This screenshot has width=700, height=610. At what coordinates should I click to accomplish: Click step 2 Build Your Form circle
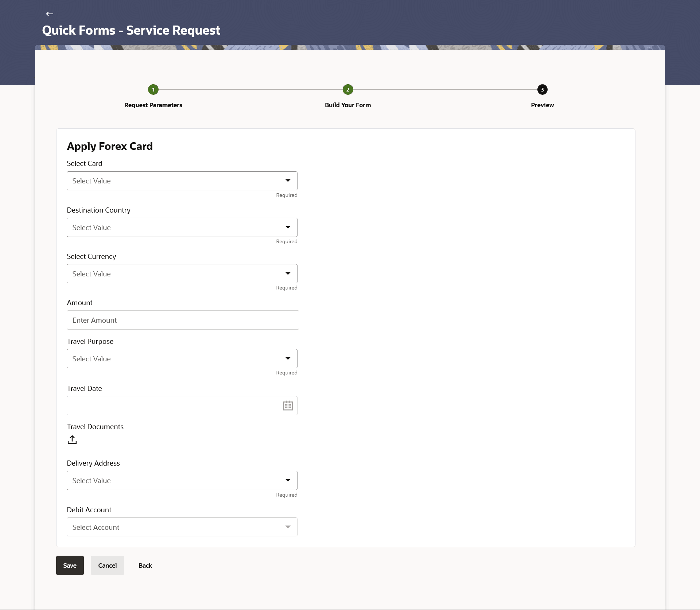point(348,89)
